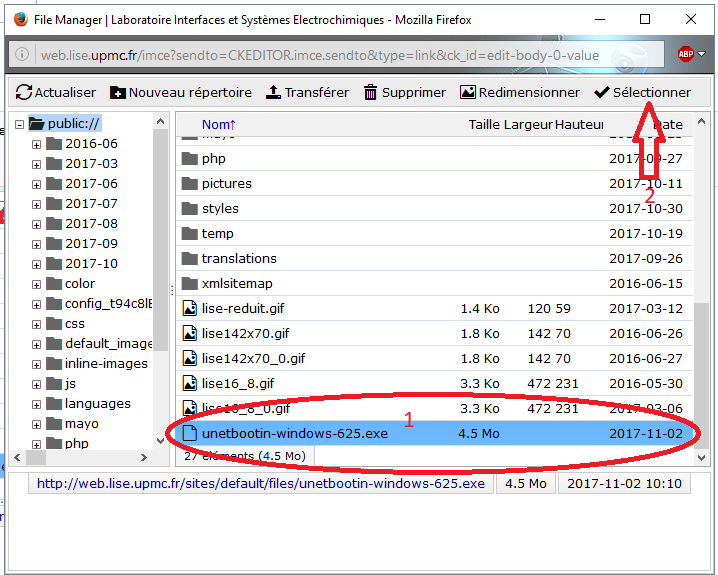Click the Actualiser refresh icon
Image resolution: width=718 pixels, height=575 pixels.
coord(24,92)
